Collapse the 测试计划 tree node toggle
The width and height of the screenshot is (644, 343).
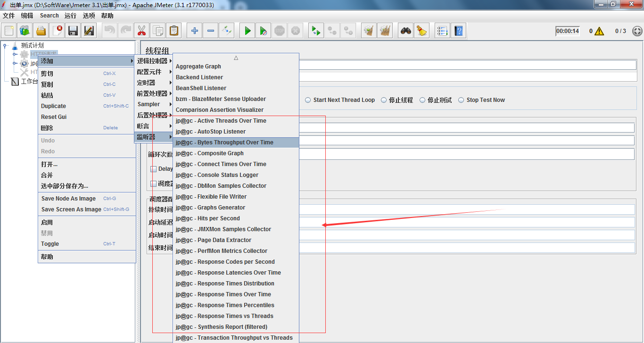(5, 46)
